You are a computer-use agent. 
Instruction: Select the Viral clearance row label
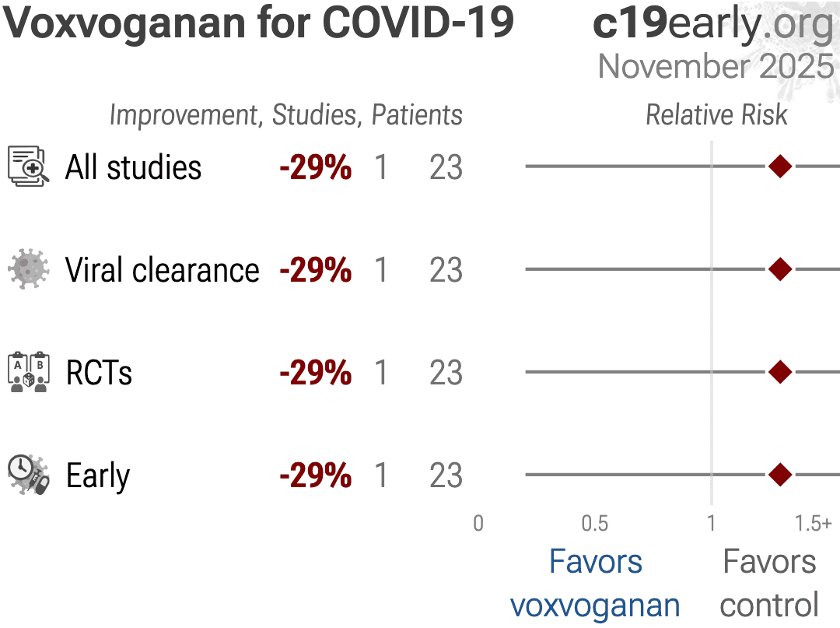(162, 270)
